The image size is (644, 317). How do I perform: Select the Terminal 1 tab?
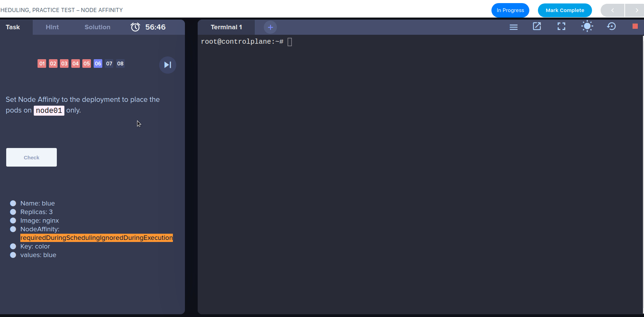click(226, 27)
